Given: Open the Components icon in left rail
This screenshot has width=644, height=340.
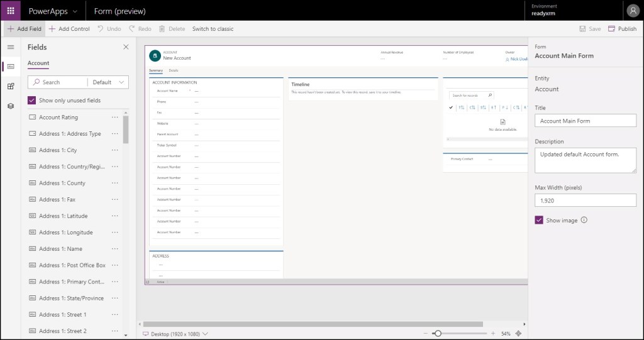Looking at the screenshot, I should click(11, 86).
